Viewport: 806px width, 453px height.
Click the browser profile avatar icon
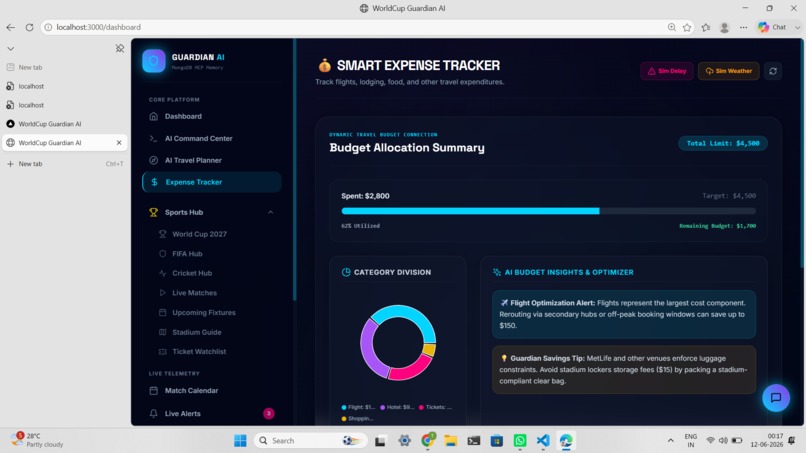(x=724, y=27)
